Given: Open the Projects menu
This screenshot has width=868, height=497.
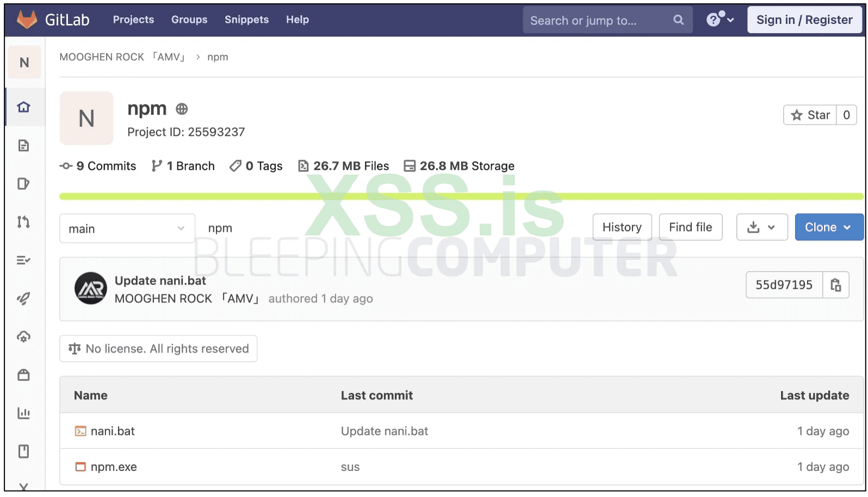Looking at the screenshot, I should click(x=134, y=20).
